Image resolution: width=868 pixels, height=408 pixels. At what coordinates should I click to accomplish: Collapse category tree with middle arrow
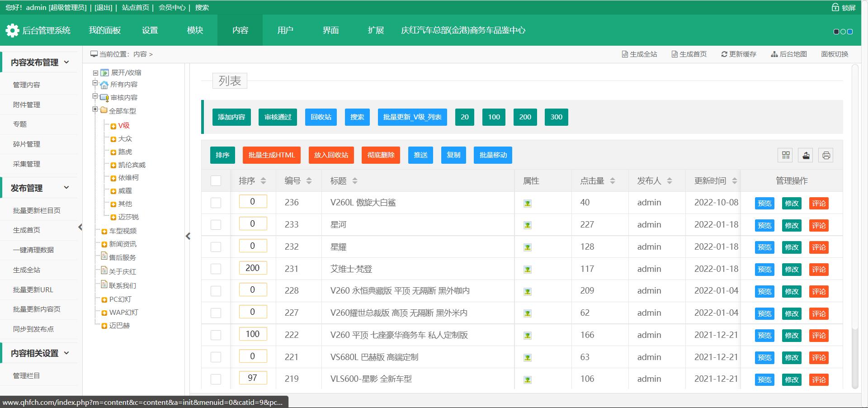tap(188, 236)
